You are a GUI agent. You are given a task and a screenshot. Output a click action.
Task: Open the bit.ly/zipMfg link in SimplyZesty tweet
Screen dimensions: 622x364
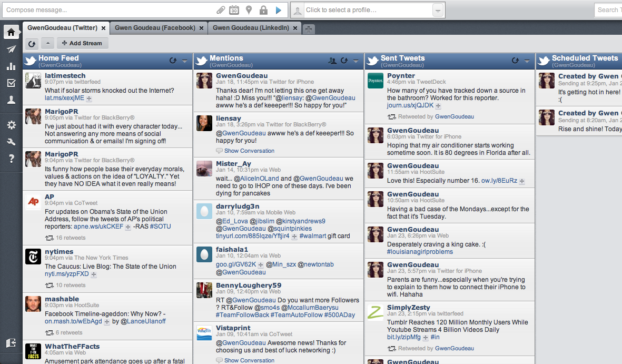coord(404,337)
